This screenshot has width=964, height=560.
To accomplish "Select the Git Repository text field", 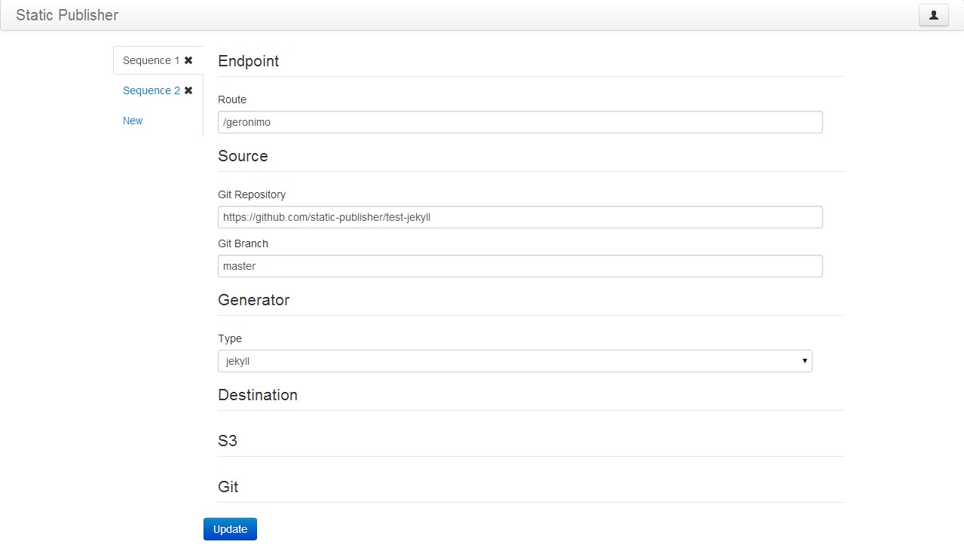I will (x=520, y=217).
